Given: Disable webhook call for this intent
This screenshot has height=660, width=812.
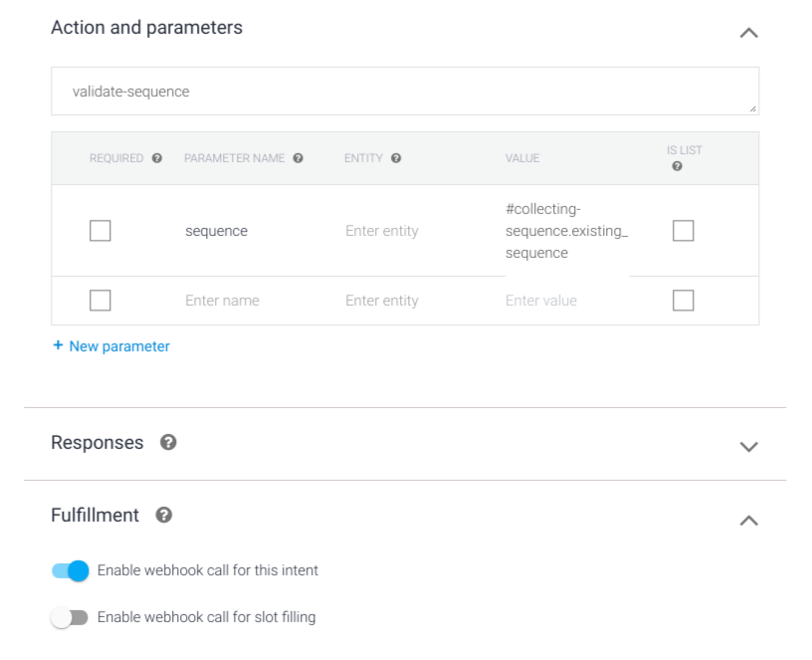Looking at the screenshot, I should [71, 570].
